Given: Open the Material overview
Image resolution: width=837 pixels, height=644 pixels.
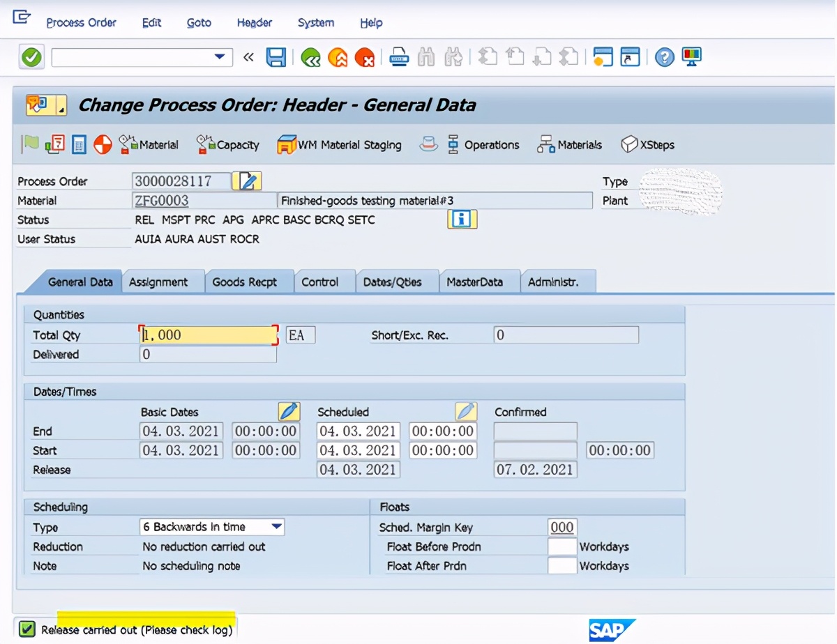Looking at the screenshot, I should point(149,144).
